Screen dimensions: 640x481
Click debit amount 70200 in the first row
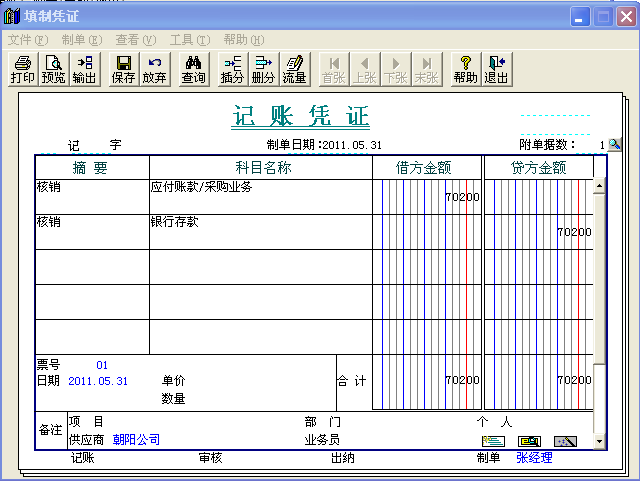[x=462, y=197]
